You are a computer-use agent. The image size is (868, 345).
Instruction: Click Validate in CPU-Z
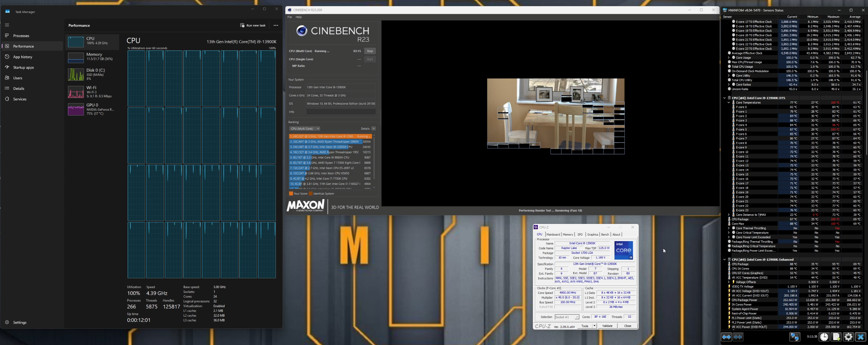(607, 326)
